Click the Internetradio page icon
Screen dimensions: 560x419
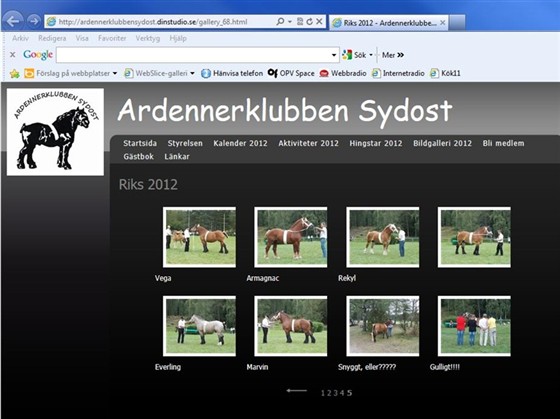point(376,73)
